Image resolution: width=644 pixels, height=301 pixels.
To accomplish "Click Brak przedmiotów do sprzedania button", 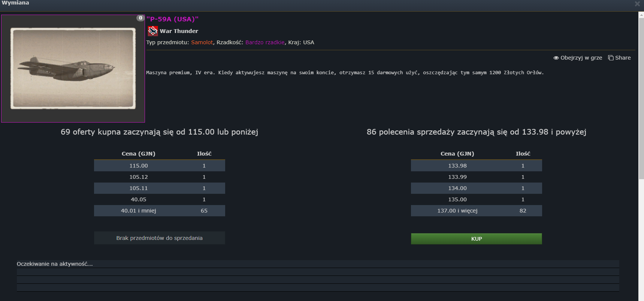I will [159, 238].
